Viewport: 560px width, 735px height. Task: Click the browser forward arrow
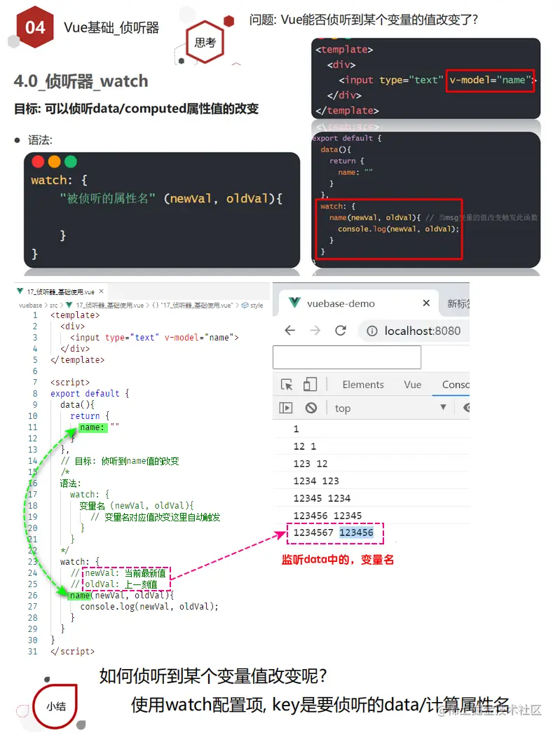[315, 331]
